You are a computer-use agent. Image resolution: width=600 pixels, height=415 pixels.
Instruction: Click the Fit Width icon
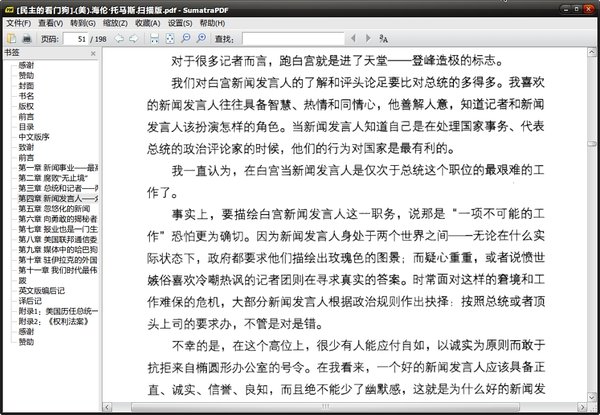click(154, 38)
